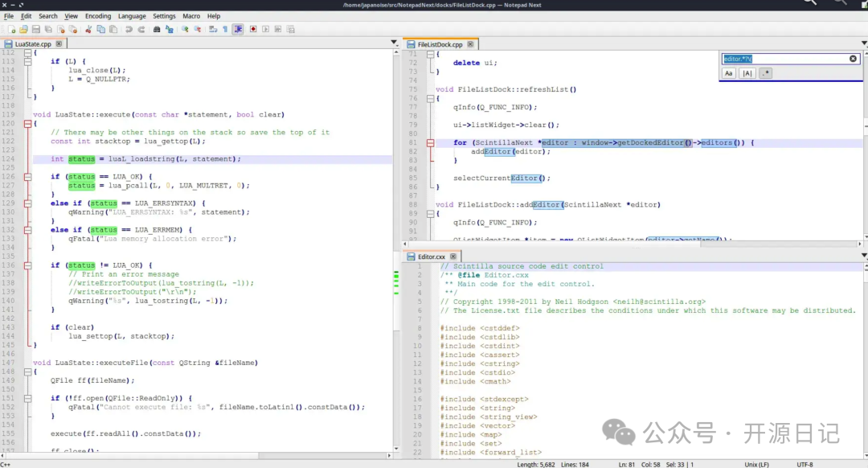Click the Undo arrow icon
The image size is (868, 468).
click(128, 29)
